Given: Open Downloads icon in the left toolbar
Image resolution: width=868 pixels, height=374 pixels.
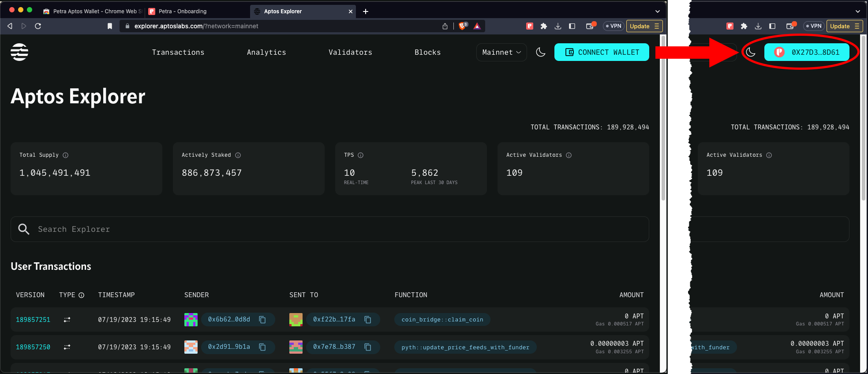Looking at the screenshot, I should click(x=558, y=26).
